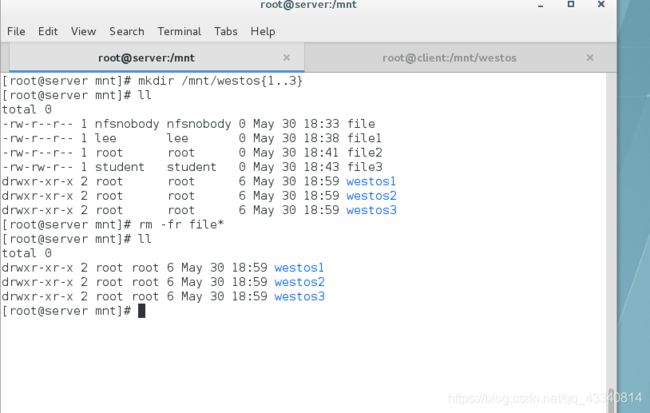Close the root@server:/mnt tab
The image size is (650, 413).
click(286, 58)
